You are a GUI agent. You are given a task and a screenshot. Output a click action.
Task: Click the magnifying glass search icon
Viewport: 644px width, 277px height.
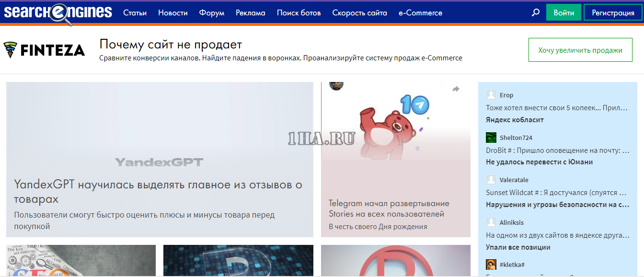[536, 13]
